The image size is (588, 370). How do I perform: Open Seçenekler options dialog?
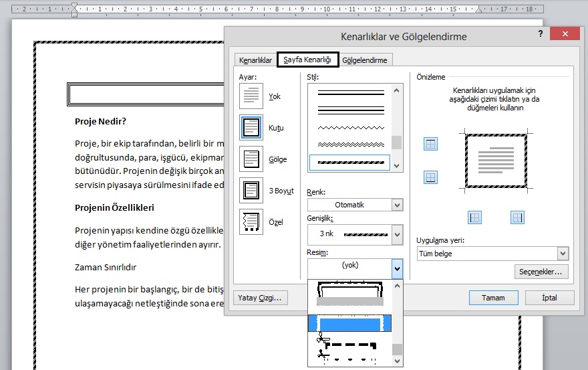coord(541,272)
